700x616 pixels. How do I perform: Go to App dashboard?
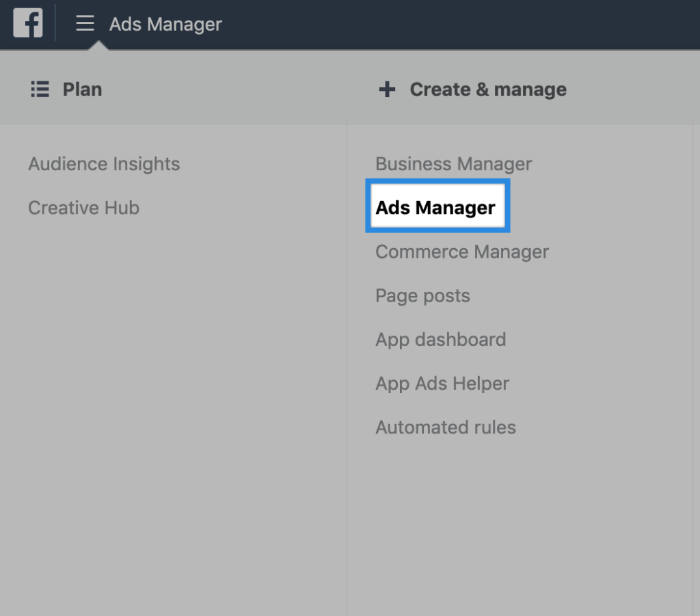pos(440,340)
